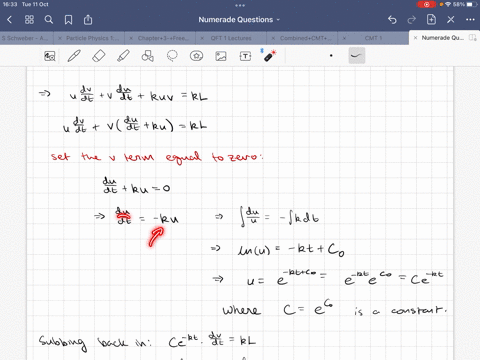Screen dimensions: 480x360
Task: Select the Lasso tool
Action: [x=172, y=56]
